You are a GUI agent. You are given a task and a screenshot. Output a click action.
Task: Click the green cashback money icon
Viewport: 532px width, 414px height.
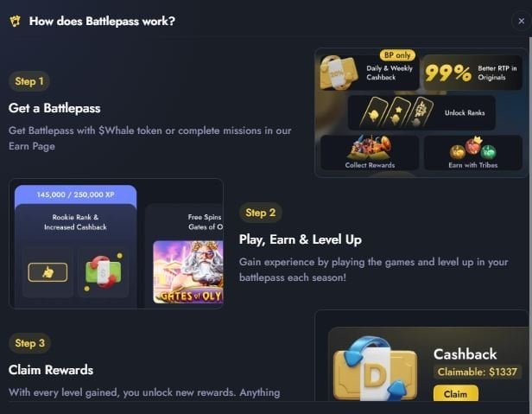(x=104, y=272)
